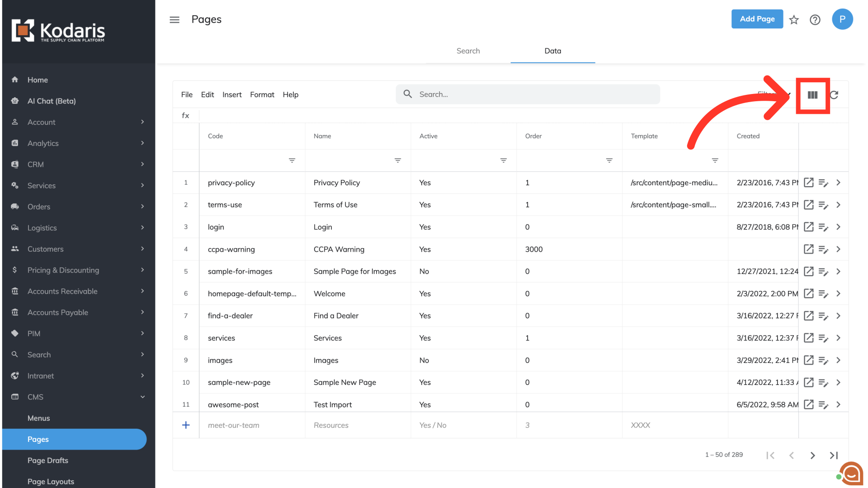Click the columns icon in the toolbar
Image resolution: width=868 pixels, height=488 pixels.
click(x=812, y=95)
